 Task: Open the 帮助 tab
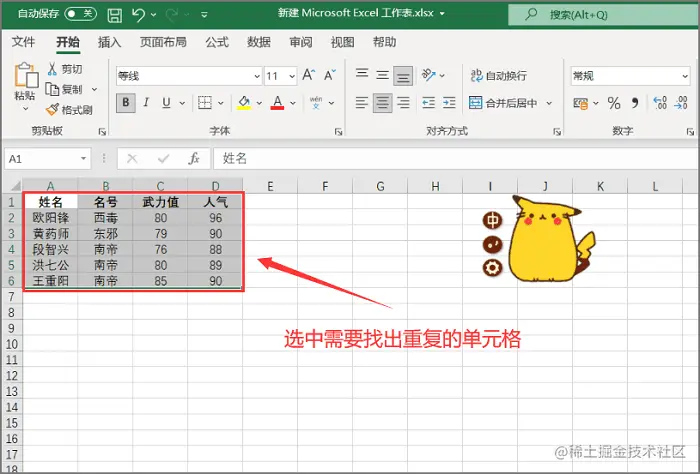click(x=384, y=42)
